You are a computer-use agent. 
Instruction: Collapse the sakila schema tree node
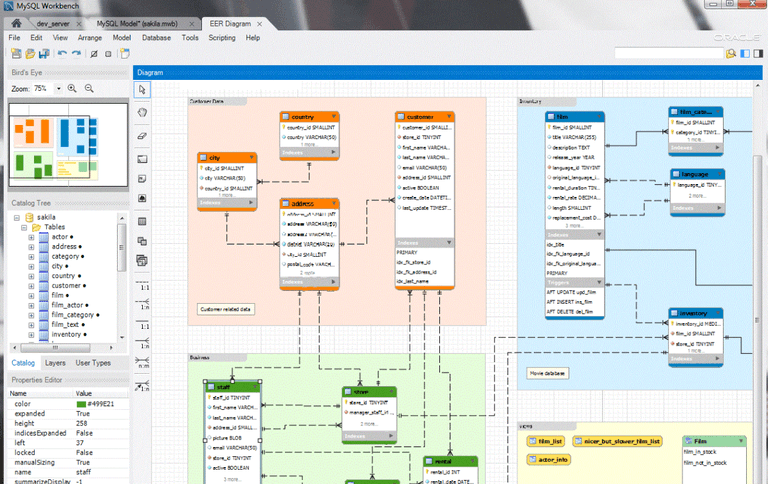click(x=17, y=218)
